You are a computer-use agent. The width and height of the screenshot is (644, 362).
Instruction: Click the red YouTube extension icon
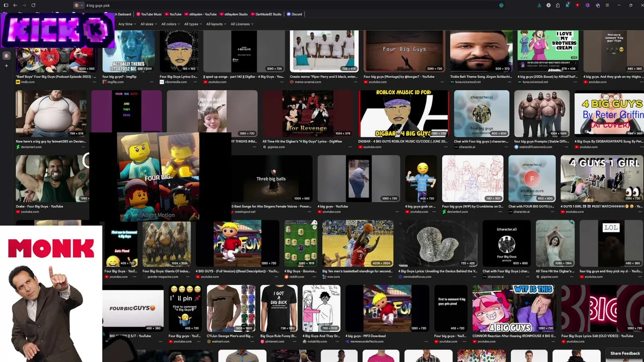coord(577,5)
